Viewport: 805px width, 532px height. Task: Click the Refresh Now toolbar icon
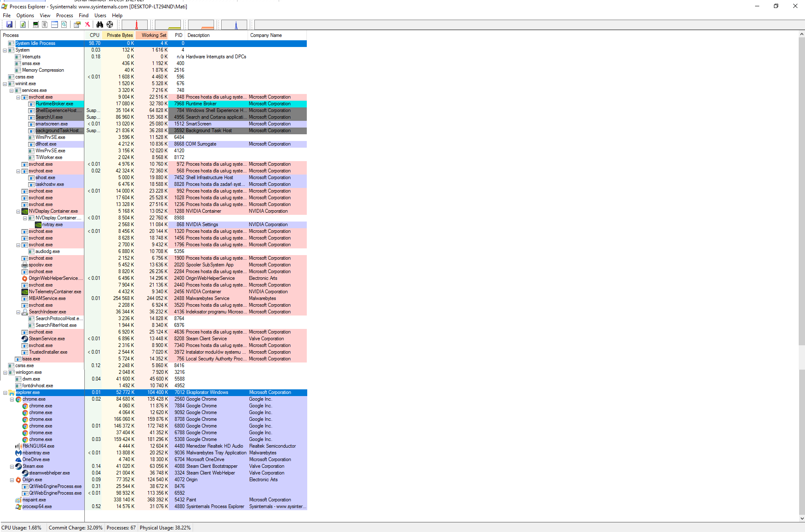tap(23, 25)
